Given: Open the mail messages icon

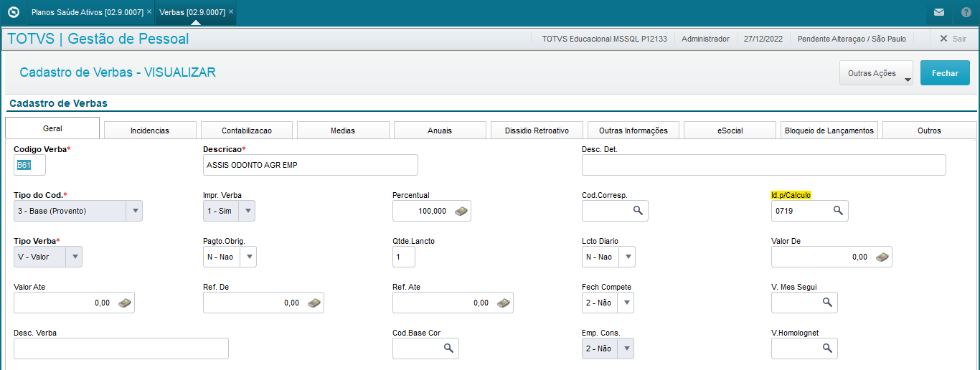Looking at the screenshot, I should pos(938,12).
